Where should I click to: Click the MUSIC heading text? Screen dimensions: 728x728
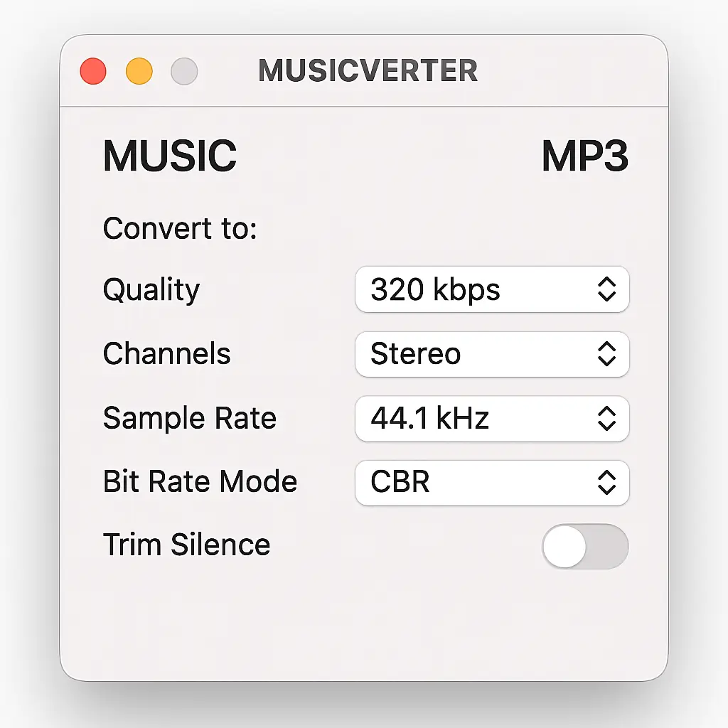click(x=170, y=156)
